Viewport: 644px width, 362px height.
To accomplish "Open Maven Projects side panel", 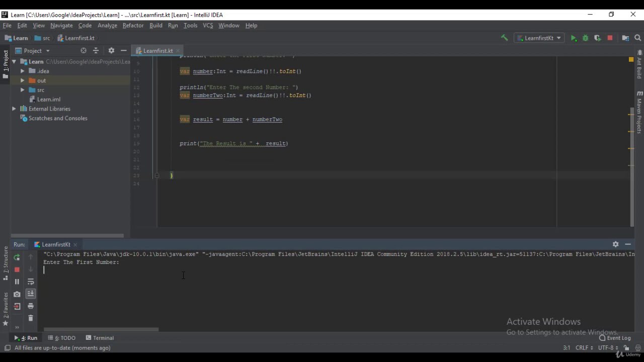I will click(639, 112).
